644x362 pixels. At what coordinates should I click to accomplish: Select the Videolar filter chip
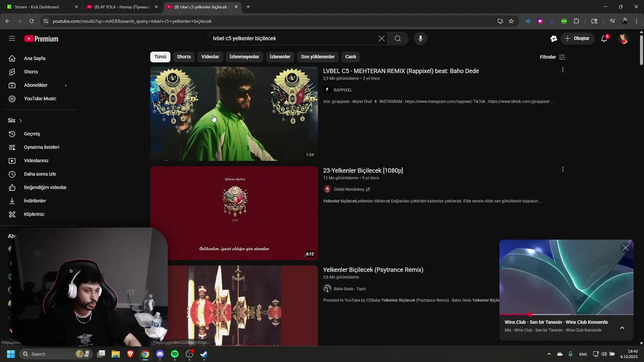coord(210,57)
